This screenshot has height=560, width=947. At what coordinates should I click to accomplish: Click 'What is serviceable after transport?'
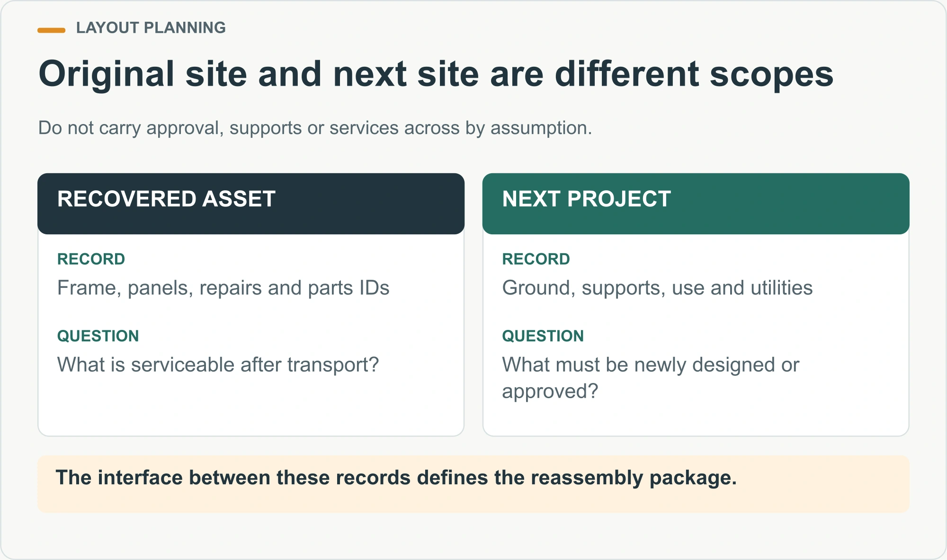218,365
